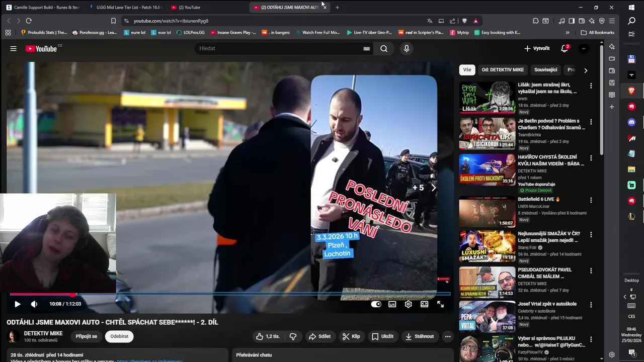Toggle subtitles in the video player
The image size is (644, 362).
[x=392, y=304]
